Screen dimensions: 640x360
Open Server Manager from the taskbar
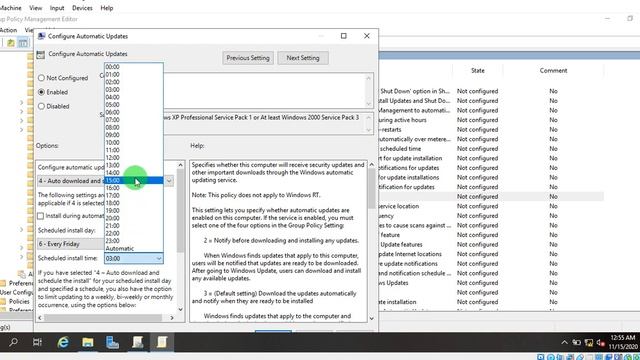pos(112,342)
